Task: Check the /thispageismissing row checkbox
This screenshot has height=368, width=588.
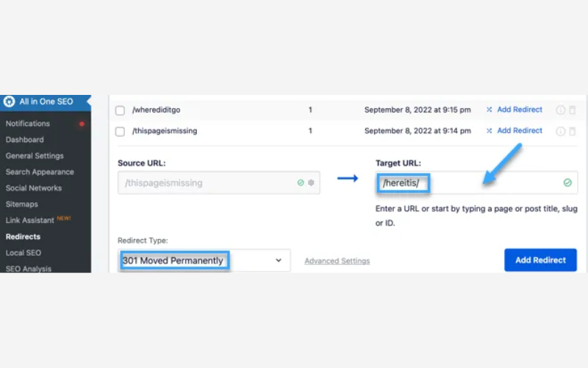Action: 120,131
